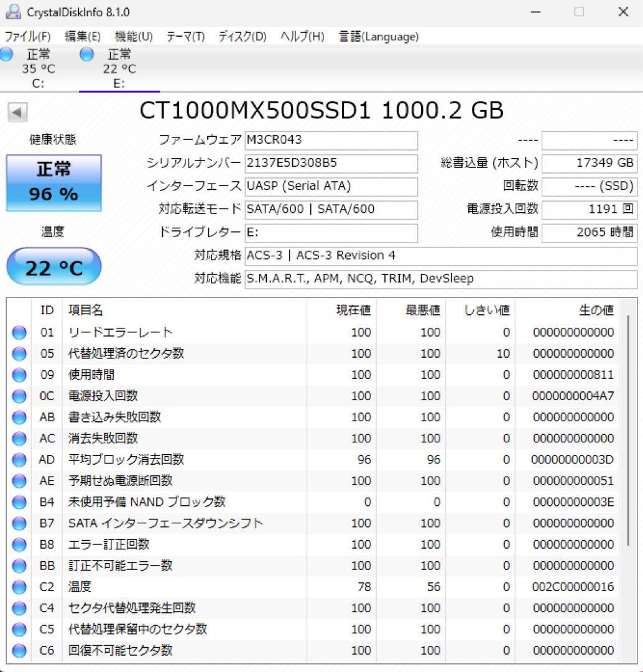Viewport: 643px width, 672px height.
Task: Click total host writes value 17349 GB
Action: click(590, 164)
